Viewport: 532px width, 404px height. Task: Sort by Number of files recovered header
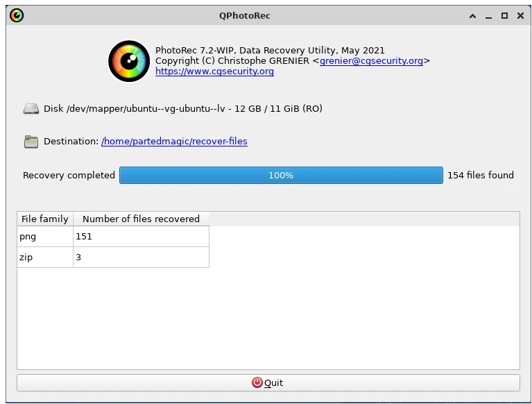click(x=141, y=219)
